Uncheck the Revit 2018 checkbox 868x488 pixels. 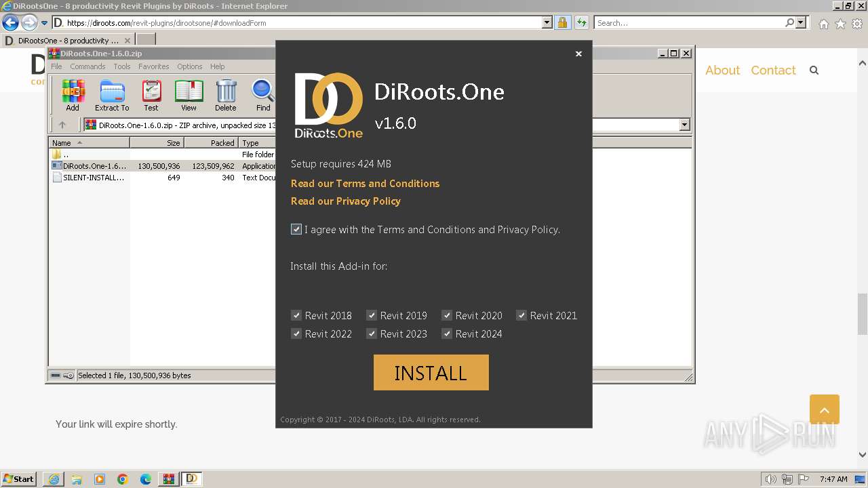pyautogui.click(x=296, y=315)
